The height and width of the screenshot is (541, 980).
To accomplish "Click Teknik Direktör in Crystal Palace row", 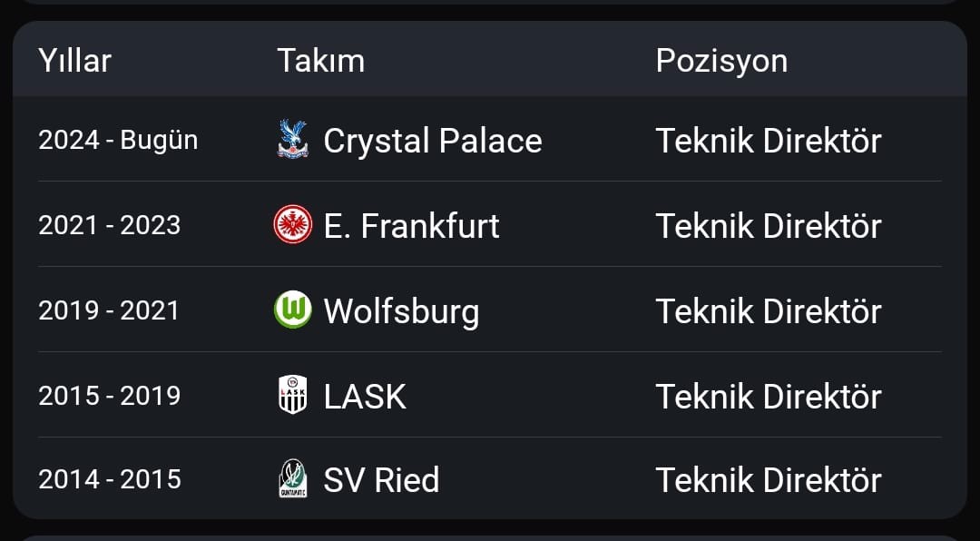I will pyautogui.click(x=769, y=140).
